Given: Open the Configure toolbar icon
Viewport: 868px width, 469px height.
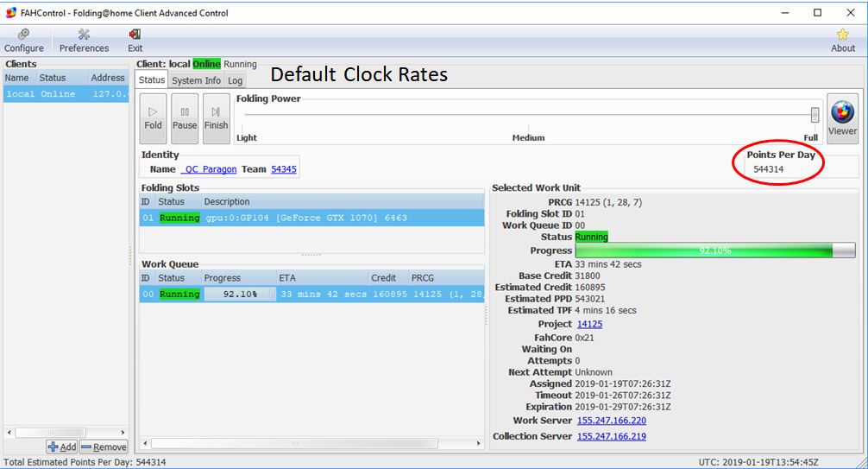Looking at the screenshot, I should (24, 40).
